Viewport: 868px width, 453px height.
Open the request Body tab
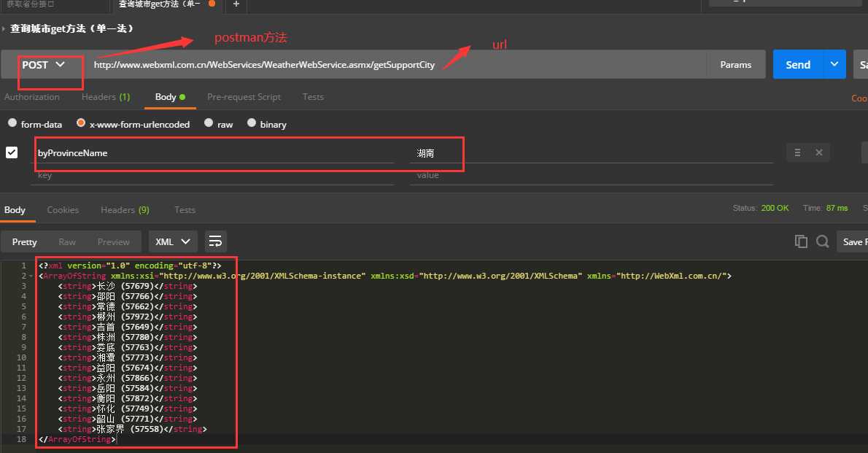tap(169, 97)
